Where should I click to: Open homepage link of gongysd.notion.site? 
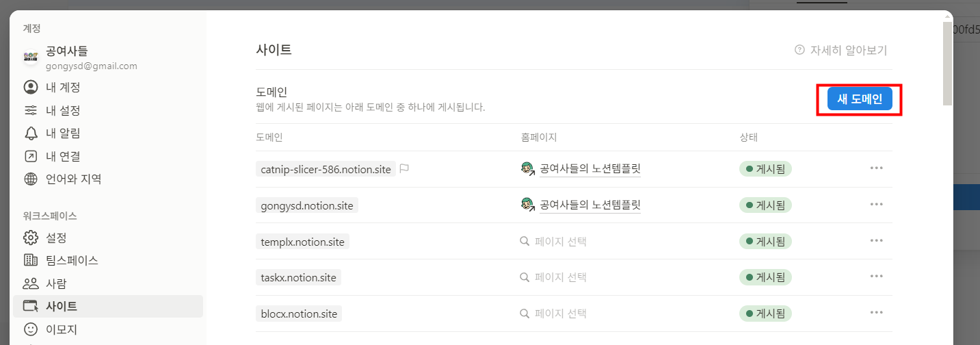(x=590, y=205)
